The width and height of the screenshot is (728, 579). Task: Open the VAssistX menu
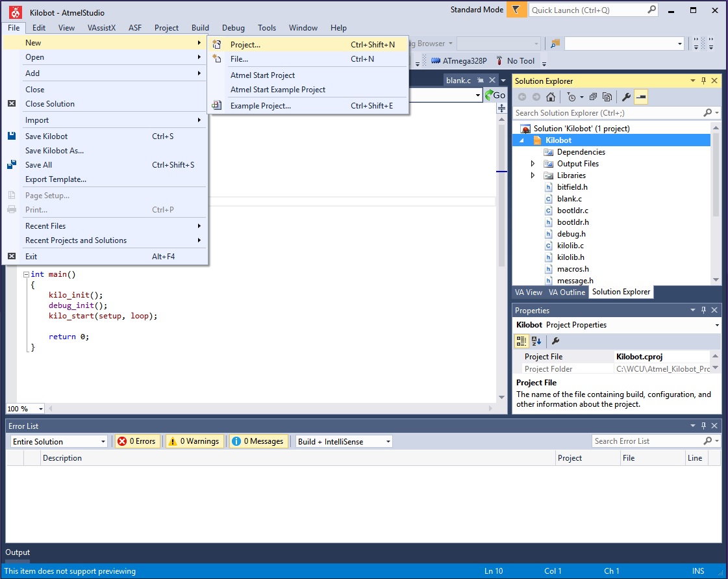tap(101, 27)
